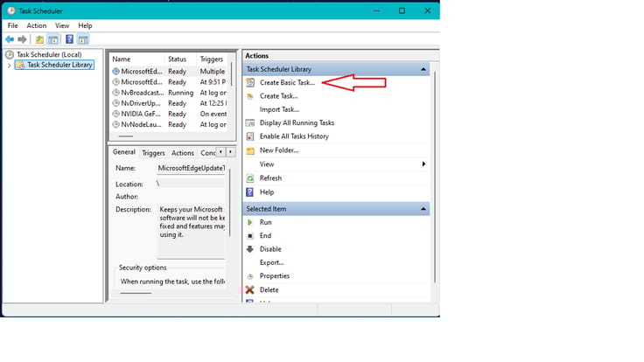This screenshot has width=644, height=362.
Task: Click the Up One Level folder icon
Action: [x=39, y=39]
